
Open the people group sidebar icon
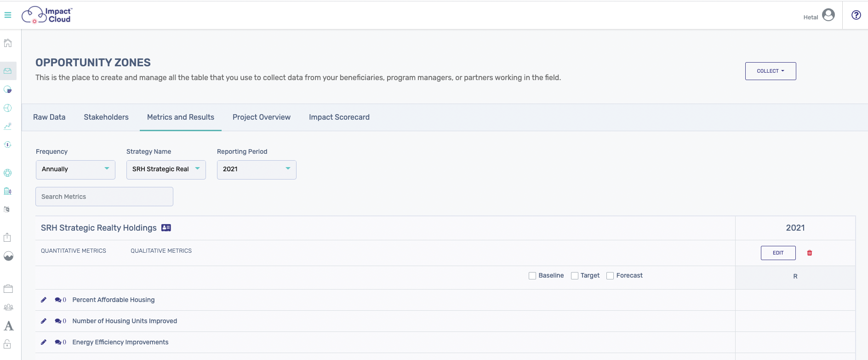tap(8, 307)
